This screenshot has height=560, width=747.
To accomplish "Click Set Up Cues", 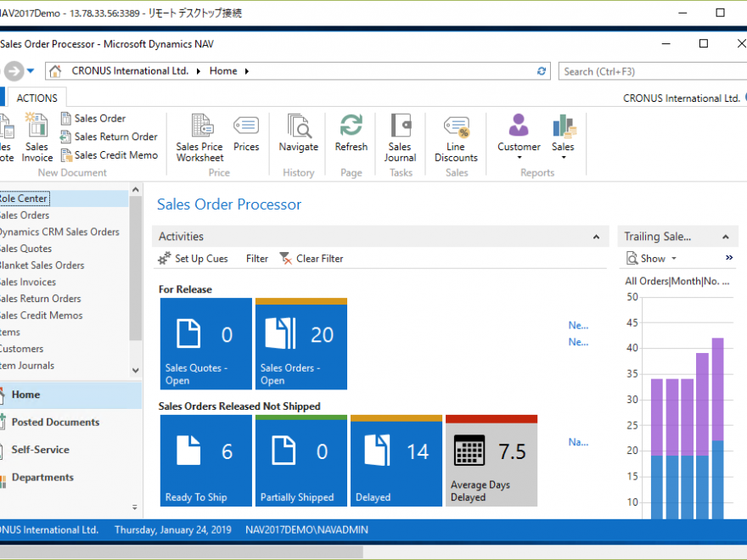I will [x=194, y=259].
